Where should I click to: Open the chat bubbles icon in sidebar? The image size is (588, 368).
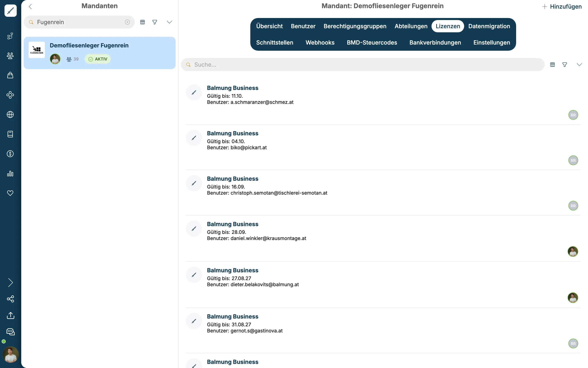pyautogui.click(x=10, y=332)
